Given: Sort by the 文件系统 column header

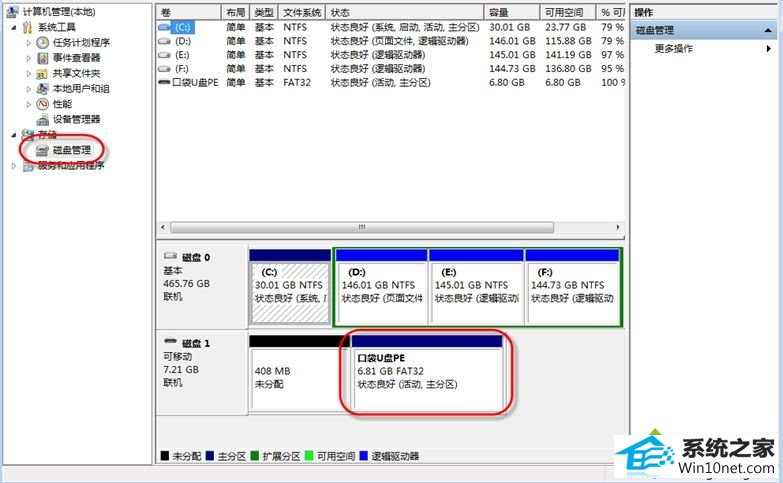Looking at the screenshot, I should 302,12.
